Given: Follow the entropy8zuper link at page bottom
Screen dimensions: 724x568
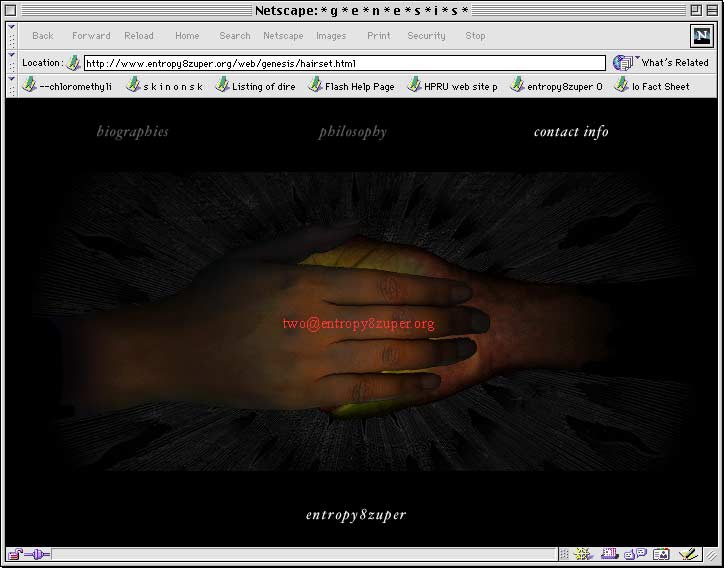Looking at the screenshot, I should (x=356, y=515).
